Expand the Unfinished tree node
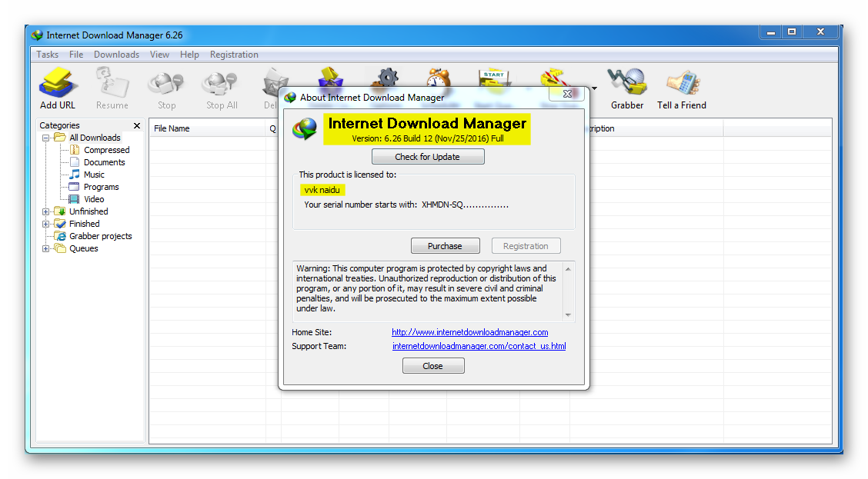Screen dimensions: 868x479 click(46, 211)
